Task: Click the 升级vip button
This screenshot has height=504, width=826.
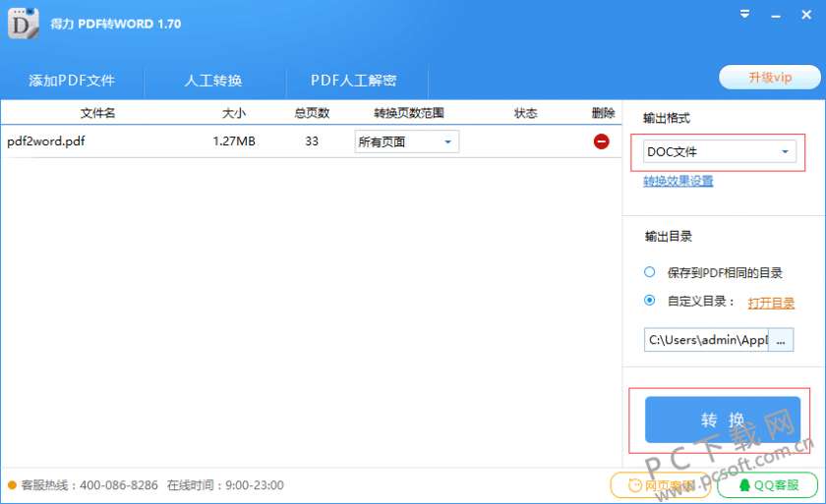Action: [770, 78]
